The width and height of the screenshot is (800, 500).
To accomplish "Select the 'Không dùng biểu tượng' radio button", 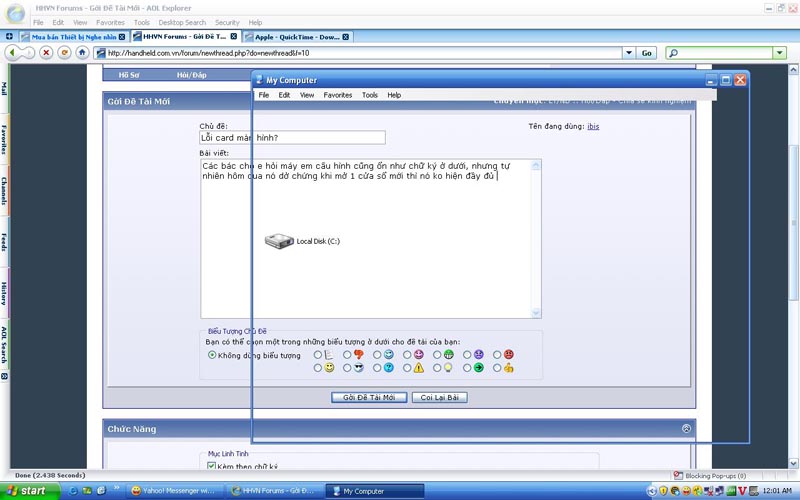I will (x=212, y=354).
